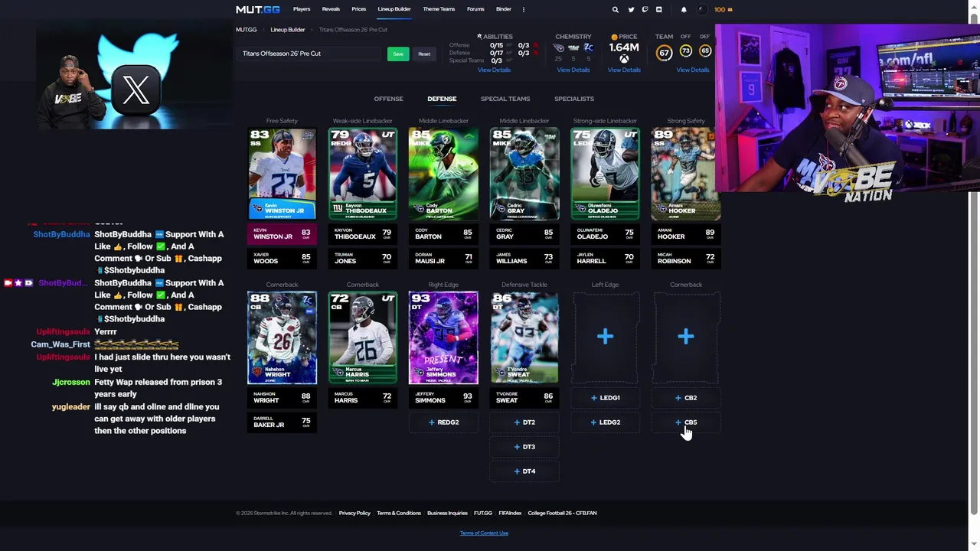The width and height of the screenshot is (980, 551).
Task: Open the site search icon
Action: click(x=615, y=9)
